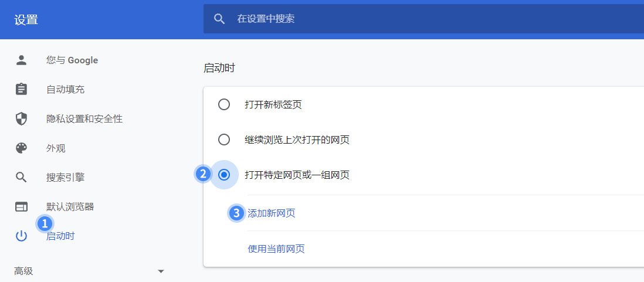Click the 添加新网页 link
This screenshot has width=644, height=282.
point(272,213)
